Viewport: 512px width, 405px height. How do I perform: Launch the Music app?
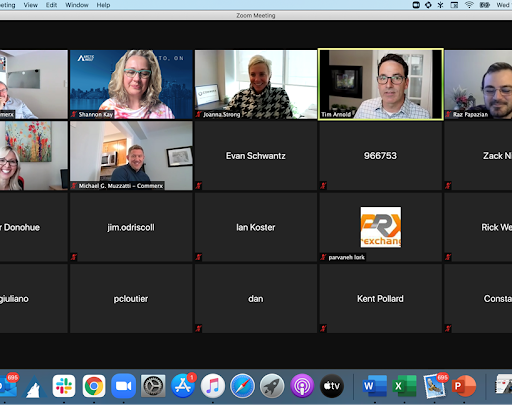213,386
